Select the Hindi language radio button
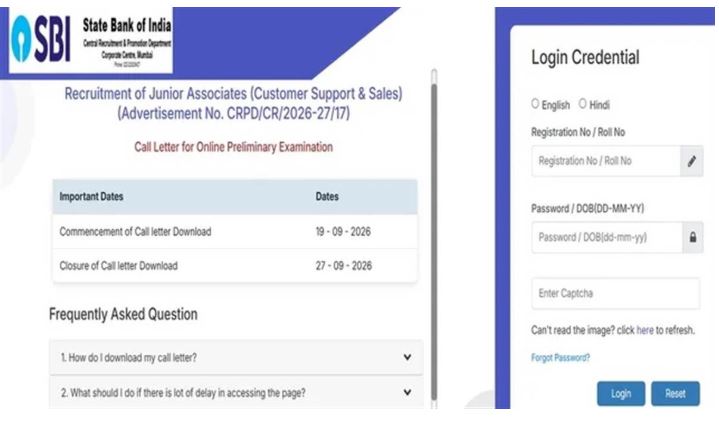Viewport: 719px width, 426px height. pyautogui.click(x=582, y=104)
